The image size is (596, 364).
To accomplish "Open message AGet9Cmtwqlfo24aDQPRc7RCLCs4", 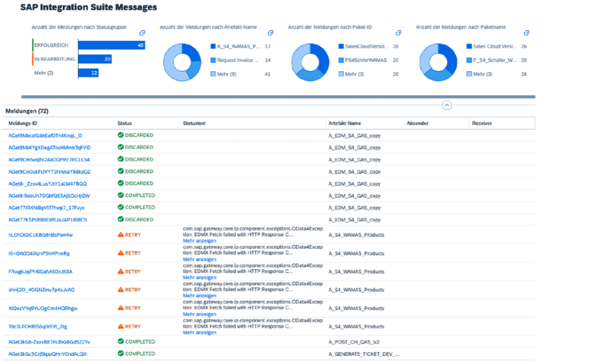I will pyautogui.click(x=49, y=160).
